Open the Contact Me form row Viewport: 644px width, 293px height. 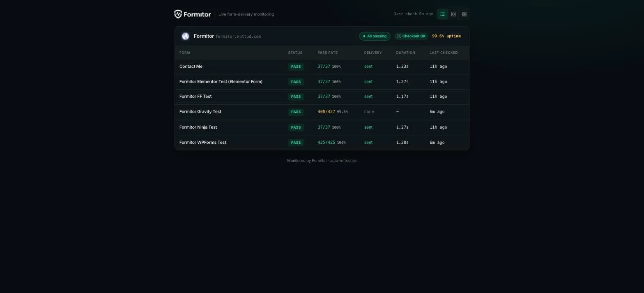[x=322, y=67]
